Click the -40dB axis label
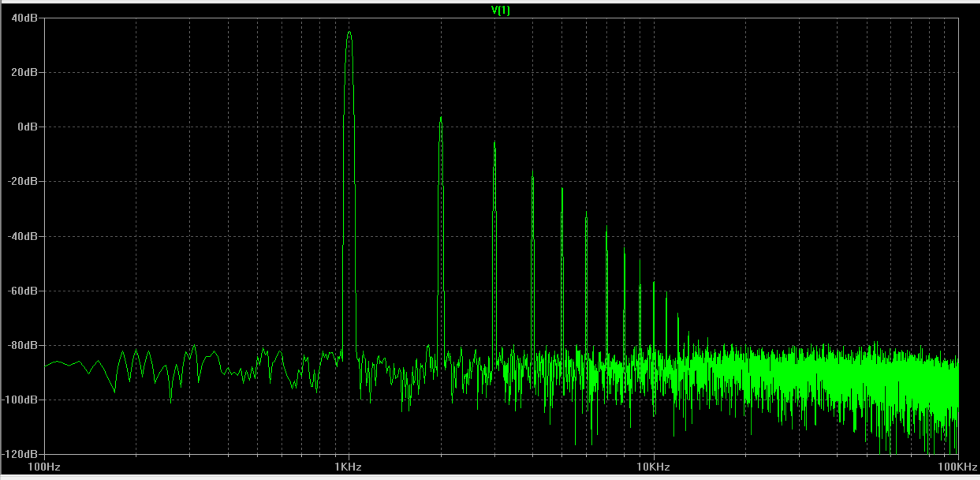The image size is (980, 480). pyautogui.click(x=23, y=237)
